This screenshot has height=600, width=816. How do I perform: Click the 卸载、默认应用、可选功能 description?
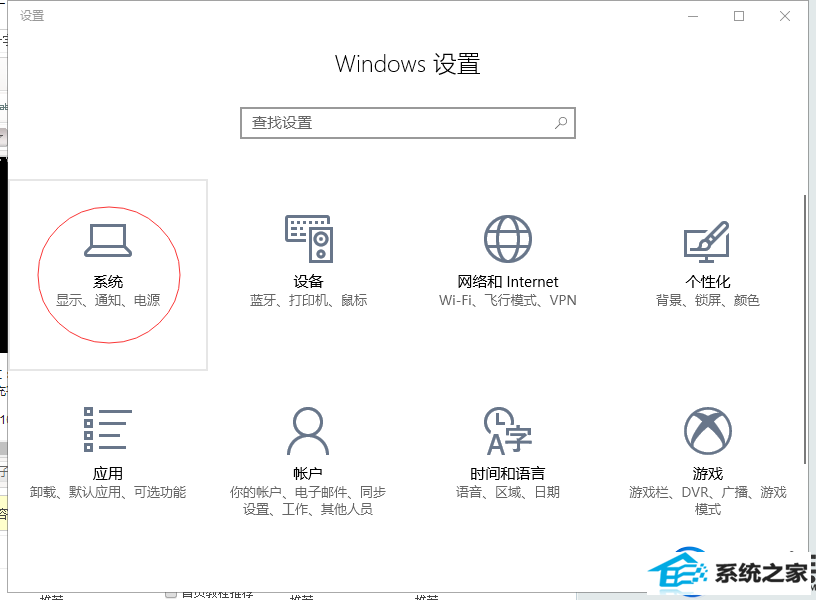click(x=108, y=492)
